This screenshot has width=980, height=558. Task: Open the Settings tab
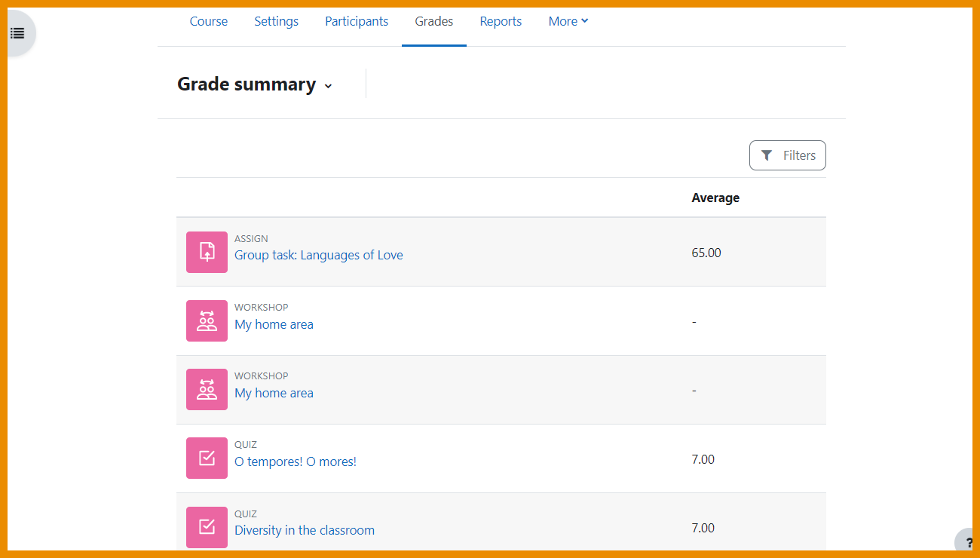276,21
